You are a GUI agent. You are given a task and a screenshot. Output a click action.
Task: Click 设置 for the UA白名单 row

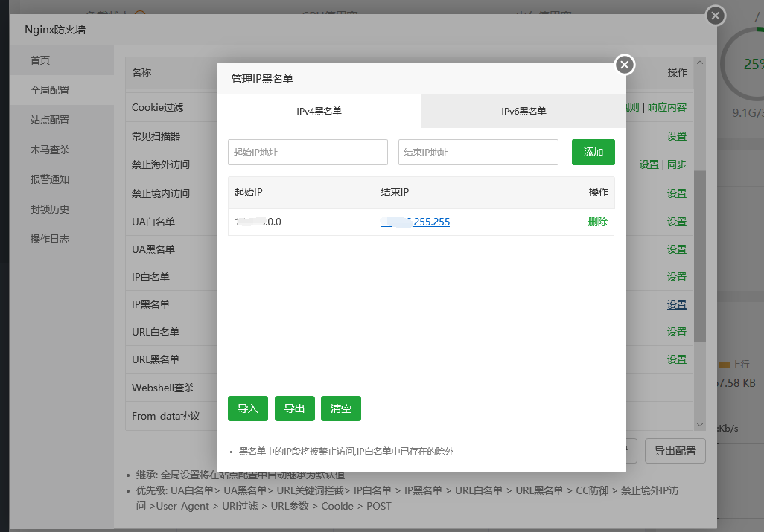pos(676,222)
